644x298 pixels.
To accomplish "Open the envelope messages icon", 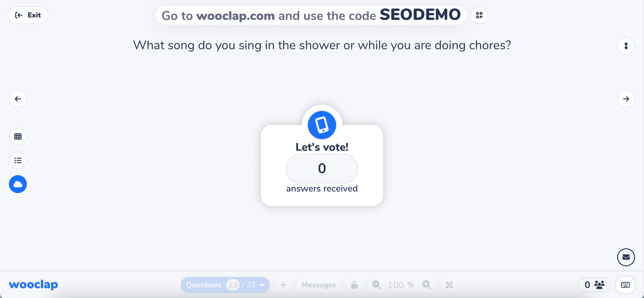I will point(626,257).
